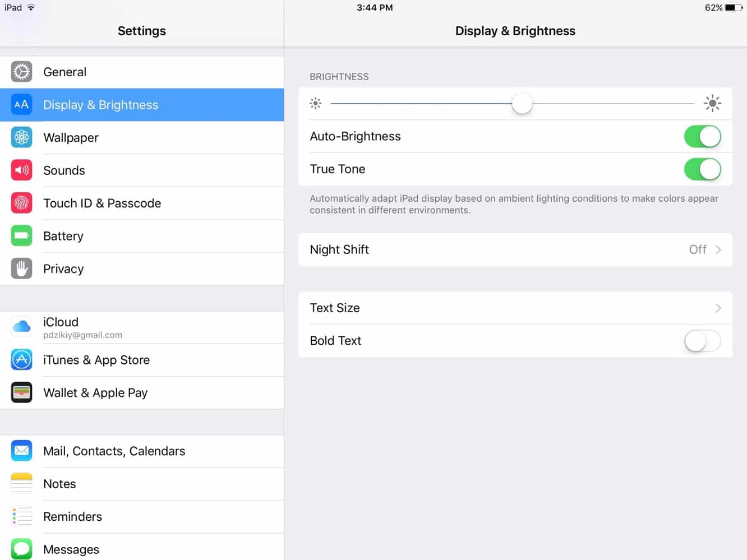Expand Night Shift settings chevron
Image resolution: width=747 pixels, height=560 pixels.
click(718, 249)
